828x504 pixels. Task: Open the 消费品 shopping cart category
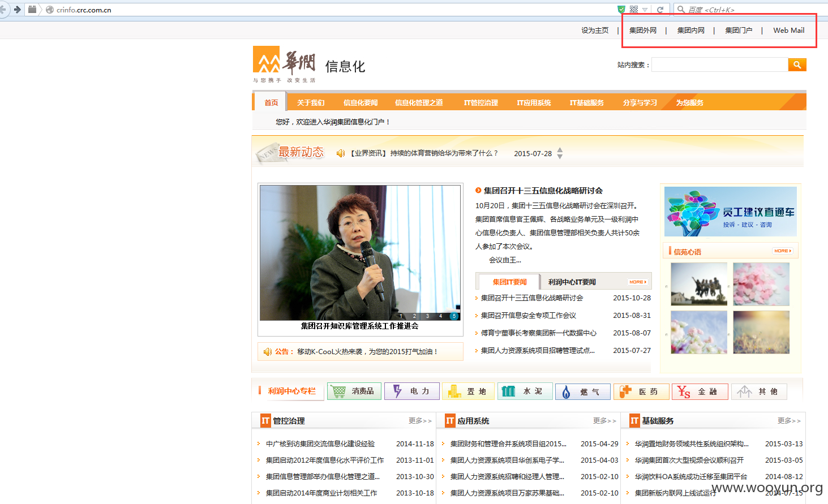[354, 391]
